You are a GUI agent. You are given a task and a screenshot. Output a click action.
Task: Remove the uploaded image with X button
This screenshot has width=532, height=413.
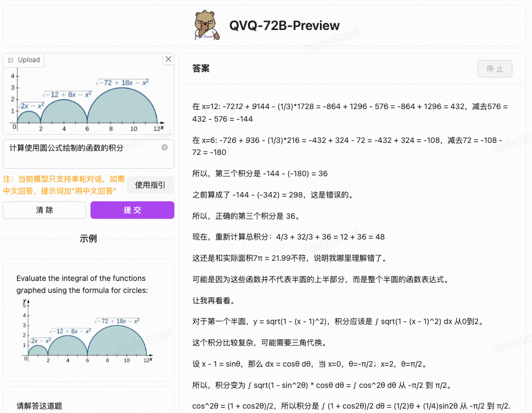(x=168, y=59)
